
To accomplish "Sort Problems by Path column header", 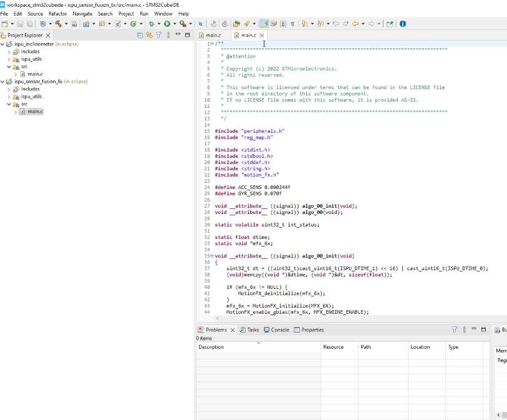I will point(383,347).
